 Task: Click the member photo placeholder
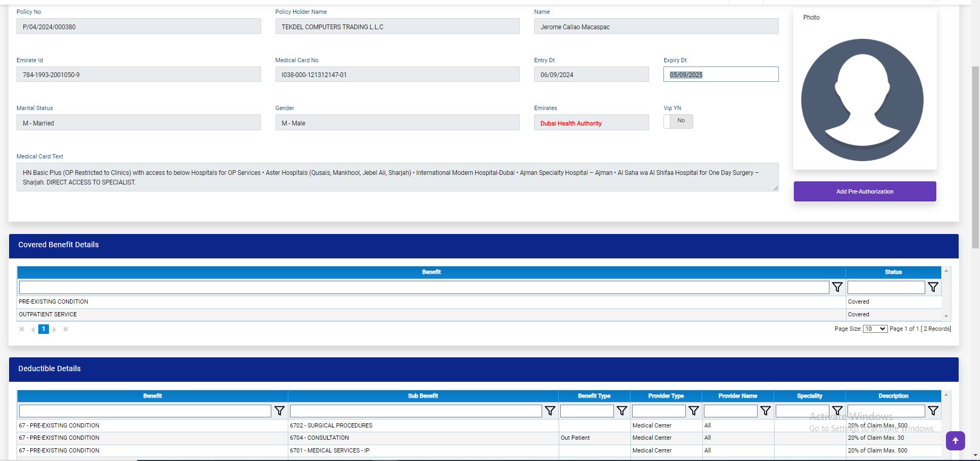(862, 100)
